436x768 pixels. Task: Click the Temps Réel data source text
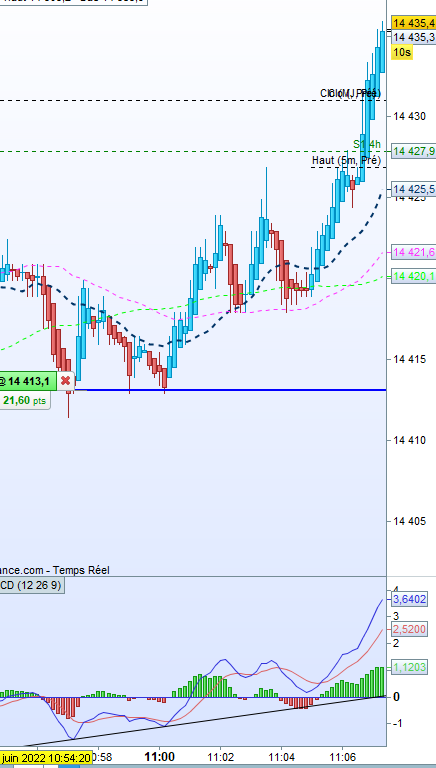click(81, 570)
